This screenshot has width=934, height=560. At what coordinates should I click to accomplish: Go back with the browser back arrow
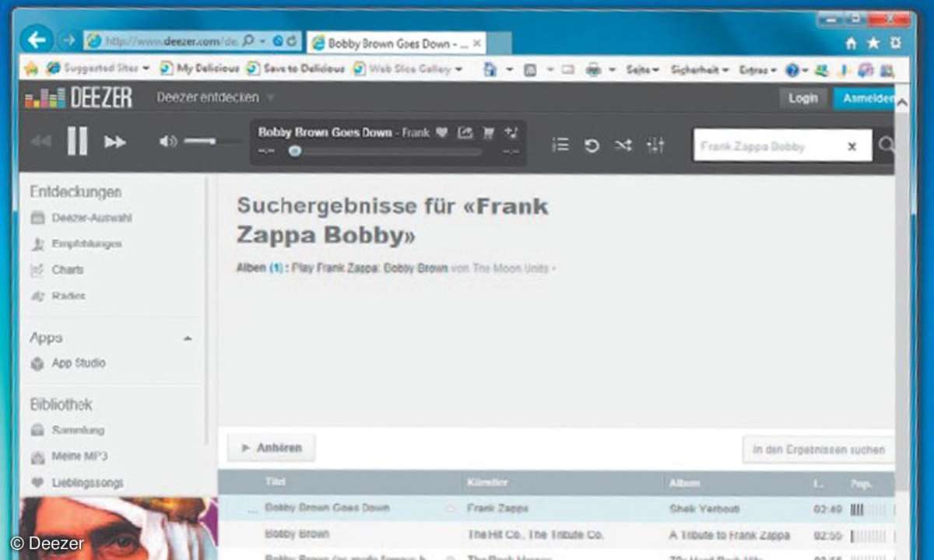[x=37, y=40]
